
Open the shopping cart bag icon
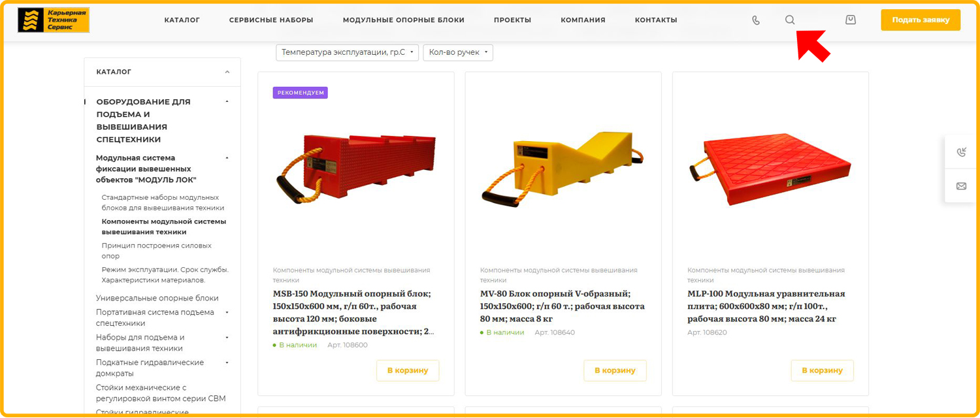850,20
